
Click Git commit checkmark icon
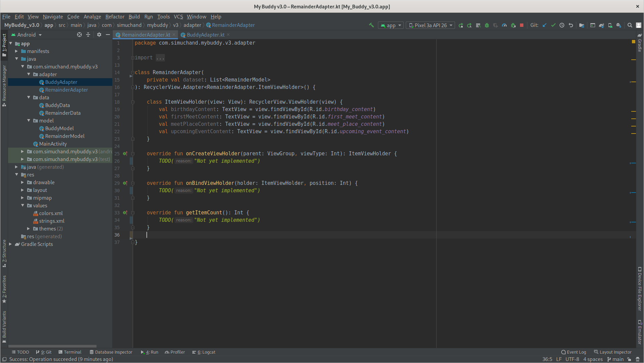tap(553, 25)
